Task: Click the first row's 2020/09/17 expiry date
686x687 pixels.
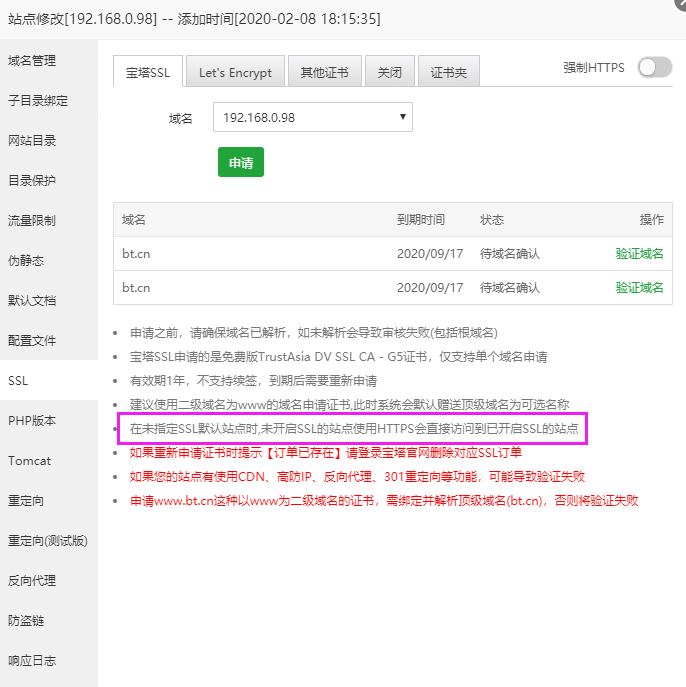Action: click(x=430, y=254)
